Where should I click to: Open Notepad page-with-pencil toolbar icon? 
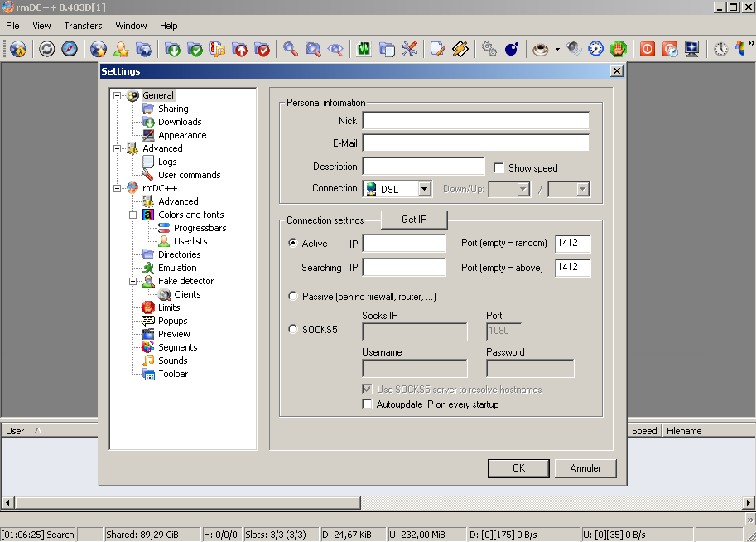pos(438,49)
